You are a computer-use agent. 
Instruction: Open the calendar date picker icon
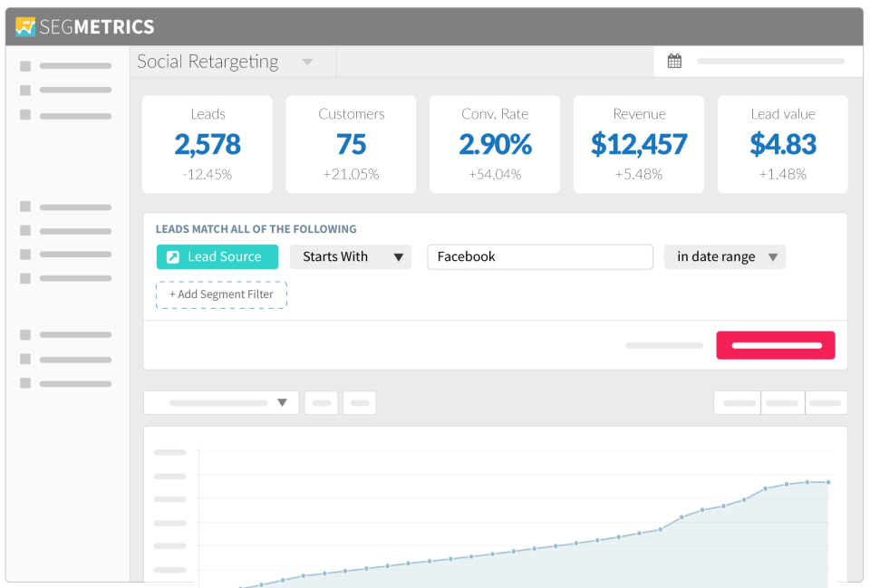[x=674, y=60]
